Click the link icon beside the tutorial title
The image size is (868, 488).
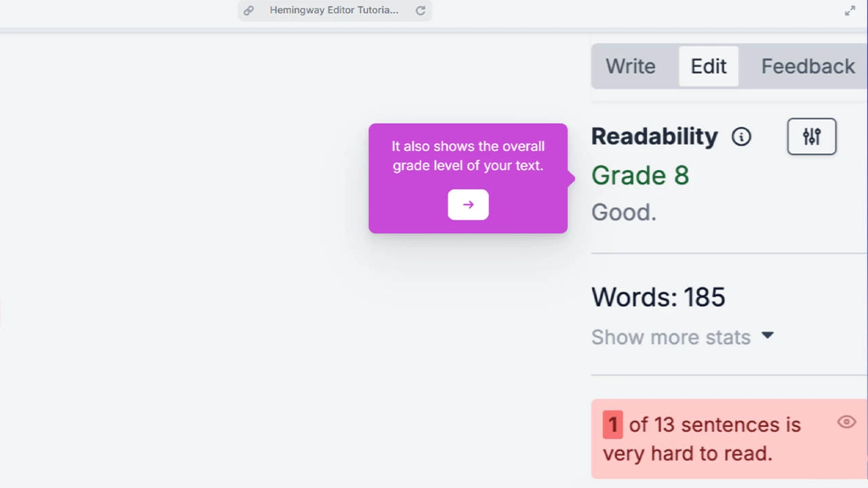pos(249,10)
